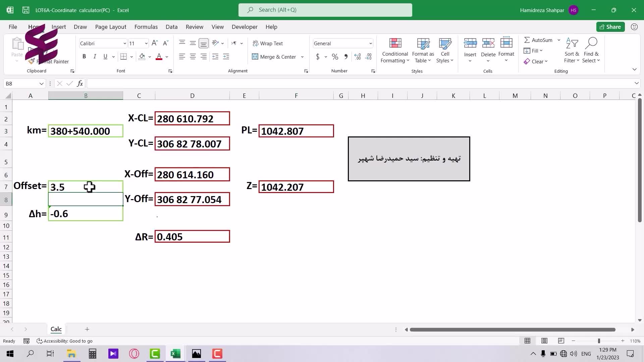Click Increase Font Size icon

(155, 43)
